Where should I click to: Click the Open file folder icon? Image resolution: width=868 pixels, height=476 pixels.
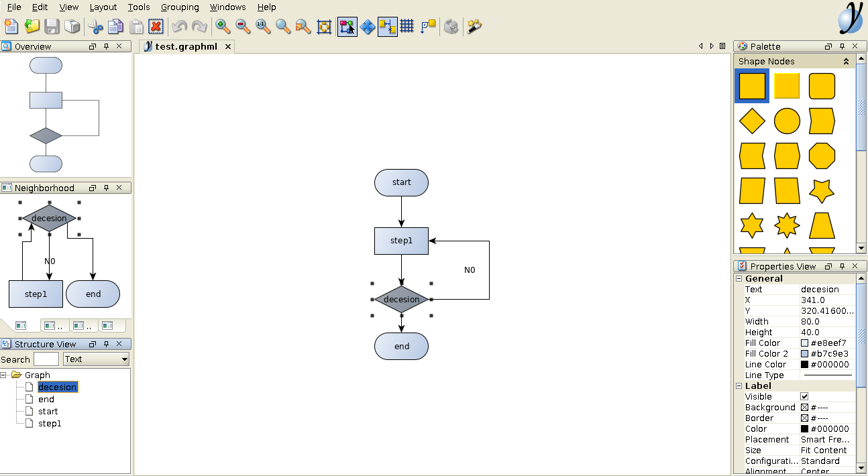coord(32,26)
